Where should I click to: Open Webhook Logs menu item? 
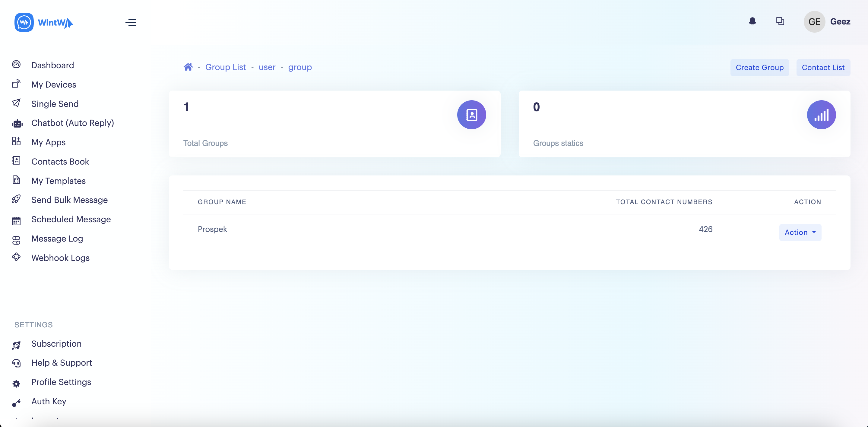pos(60,258)
